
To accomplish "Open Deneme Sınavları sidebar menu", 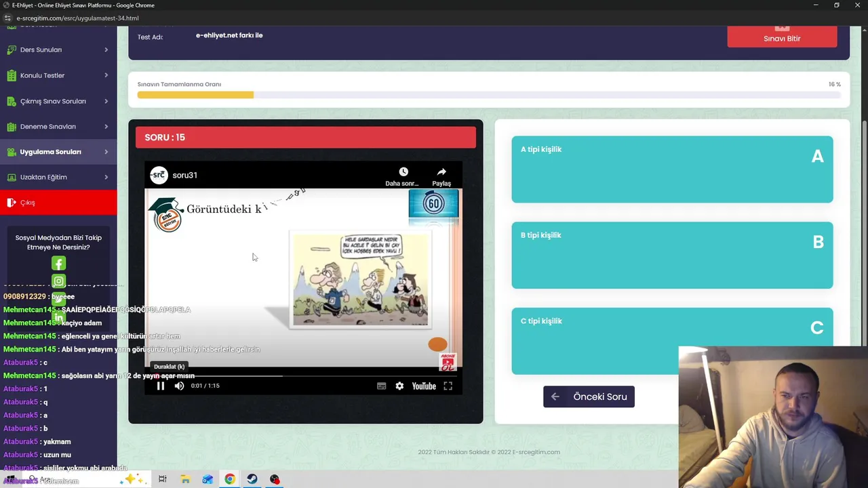I will point(58,126).
